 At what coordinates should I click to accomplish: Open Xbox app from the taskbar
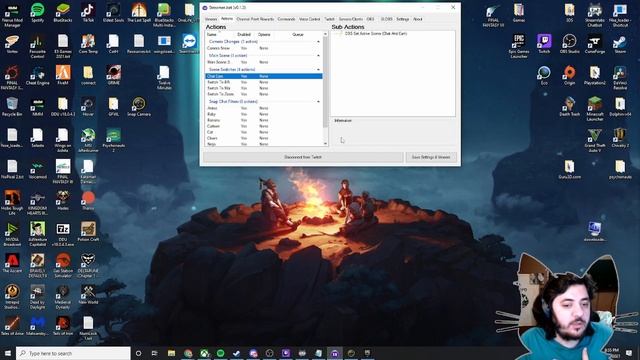(204, 353)
